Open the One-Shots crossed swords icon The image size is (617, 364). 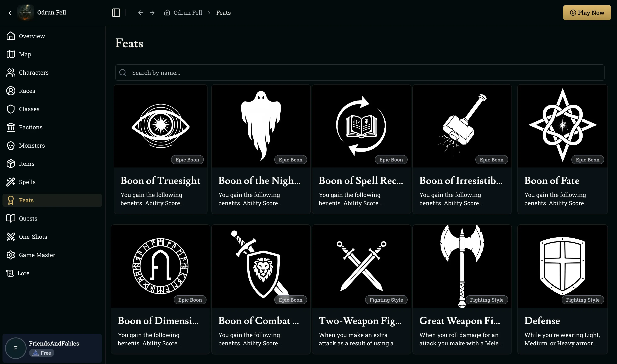coord(11,237)
